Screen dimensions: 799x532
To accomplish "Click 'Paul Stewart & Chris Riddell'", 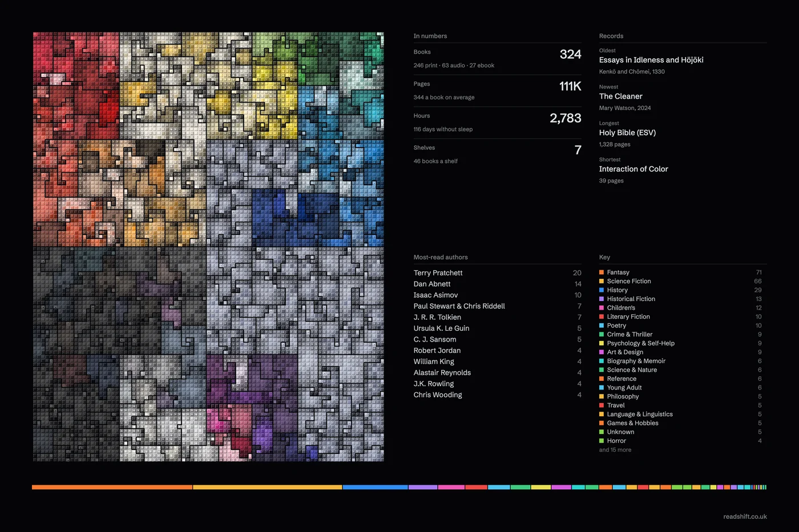I will (x=459, y=306).
